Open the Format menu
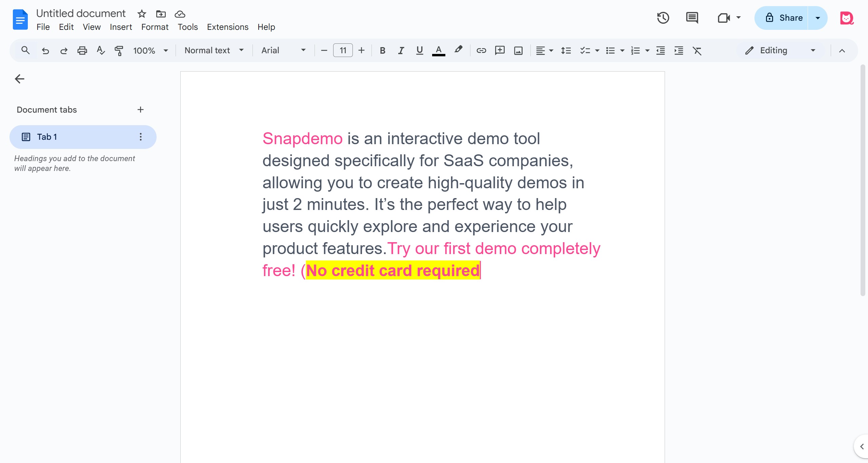Viewport: 868px width, 463px height. coord(155,27)
